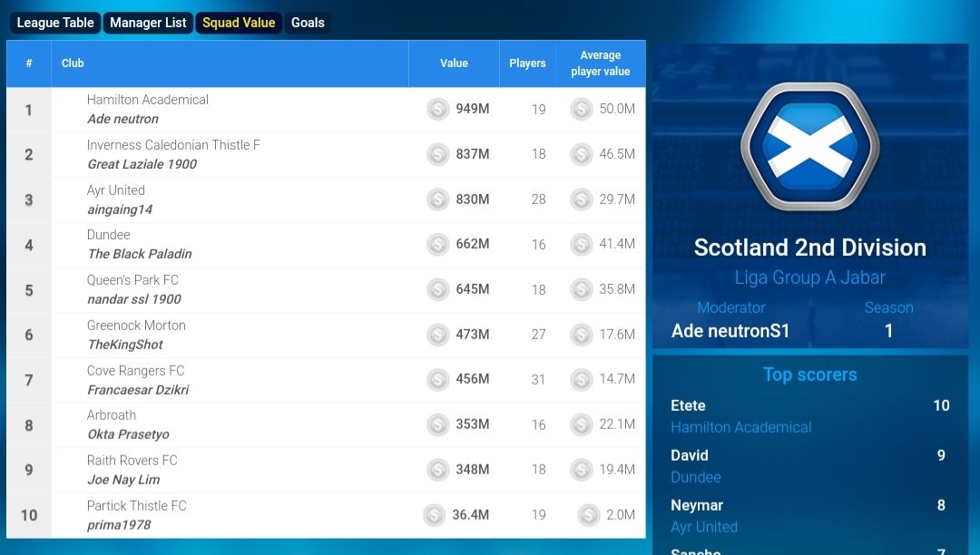
Task: Click coin icon beside 22.1M average value
Action: [x=582, y=424]
